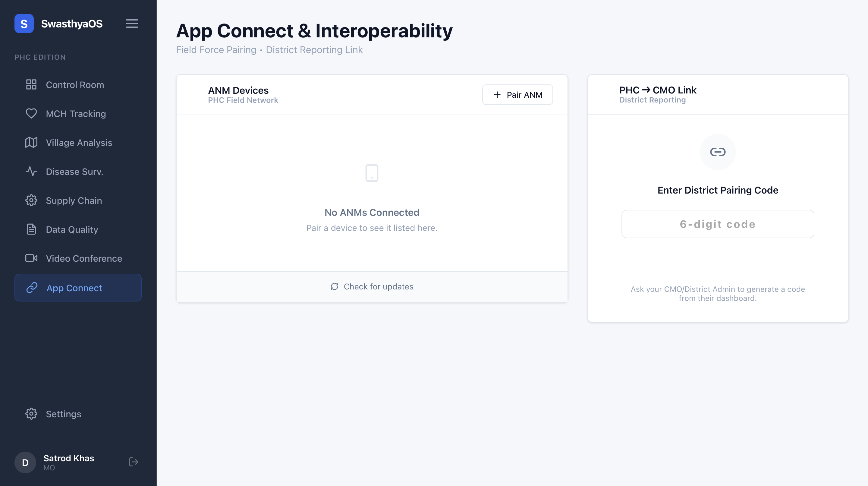Open Video Conference

pyautogui.click(x=78, y=258)
